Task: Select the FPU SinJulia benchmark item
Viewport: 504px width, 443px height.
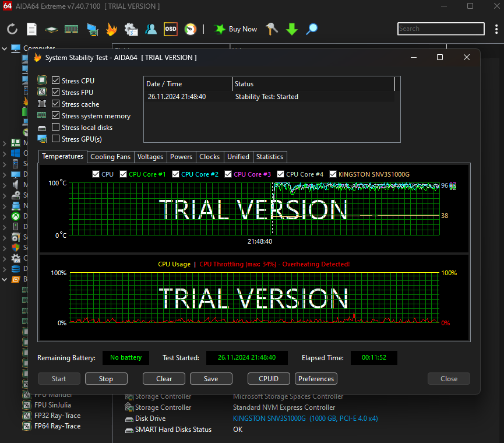Action: click(x=52, y=405)
